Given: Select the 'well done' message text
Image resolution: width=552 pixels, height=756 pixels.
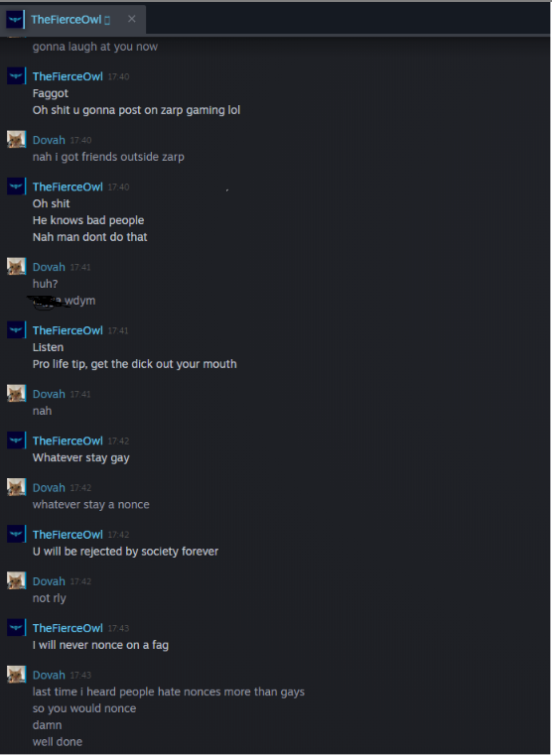Looking at the screenshot, I should (58, 741).
